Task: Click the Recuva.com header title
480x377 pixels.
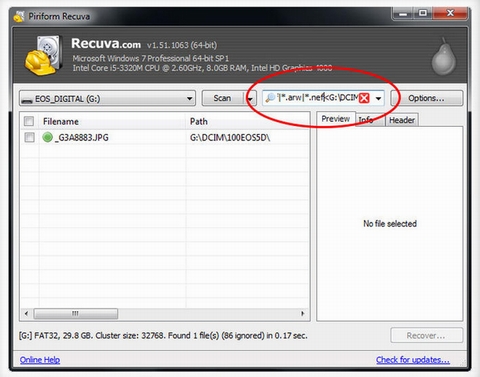Action: point(106,44)
